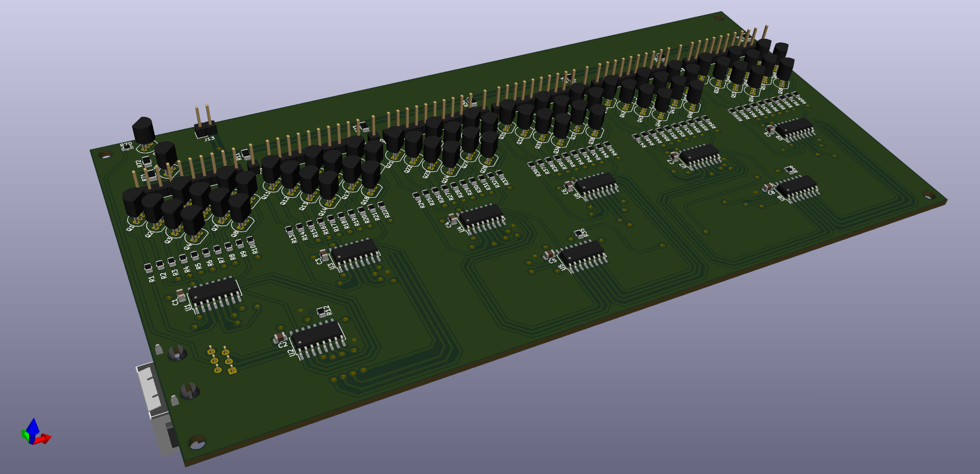Viewport: 980px width, 474px height.
Task: Click resistor R33 at the row end
Action: 500,174
